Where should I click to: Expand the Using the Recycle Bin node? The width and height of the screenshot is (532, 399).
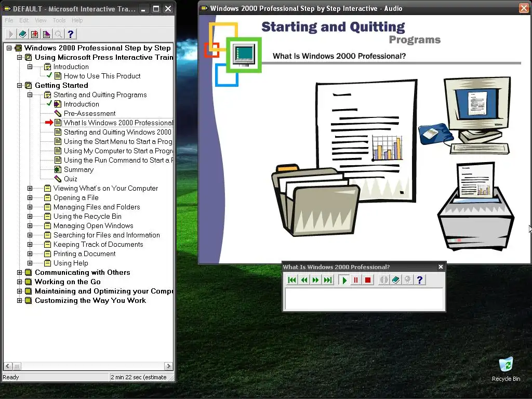[30, 217]
